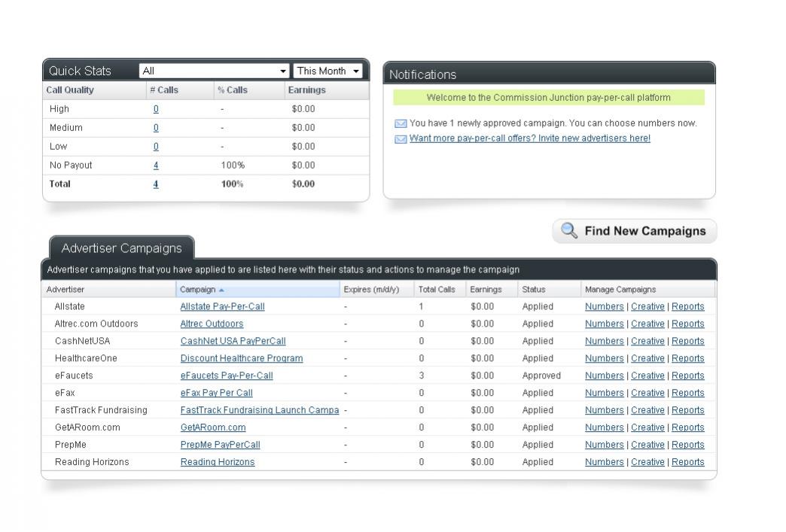Click the Reading Horizons advertiser name
The height and width of the screenshot is (532, 786).
(x=92, y=462)
